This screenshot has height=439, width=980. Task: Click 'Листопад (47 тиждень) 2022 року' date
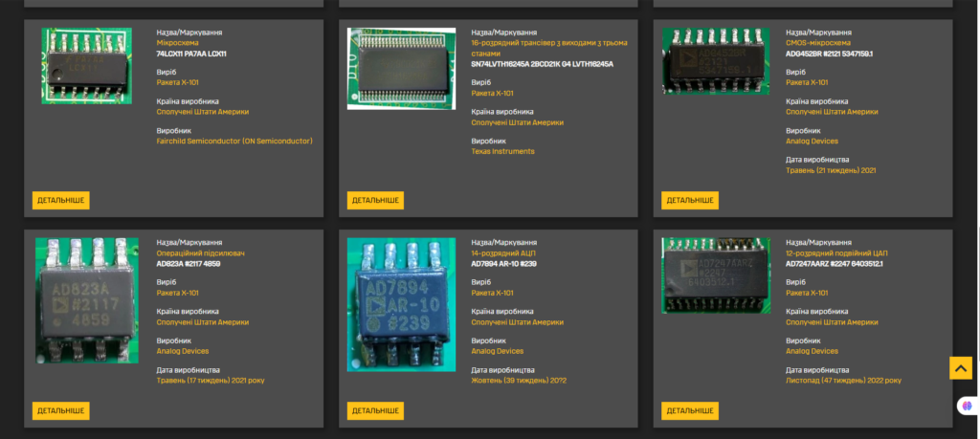tap(844, 381)
